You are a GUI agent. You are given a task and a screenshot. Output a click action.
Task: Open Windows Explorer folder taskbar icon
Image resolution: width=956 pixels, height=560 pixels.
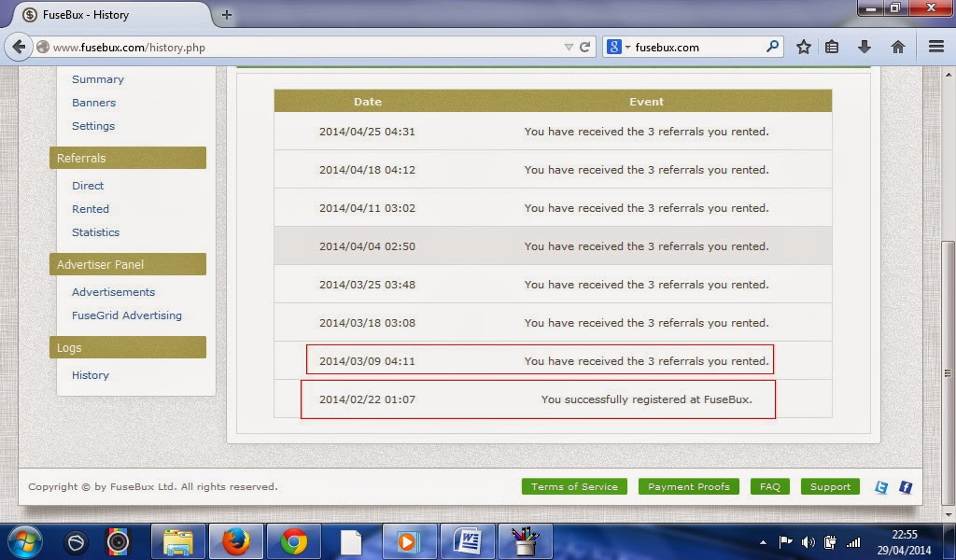tap(178, 541)
